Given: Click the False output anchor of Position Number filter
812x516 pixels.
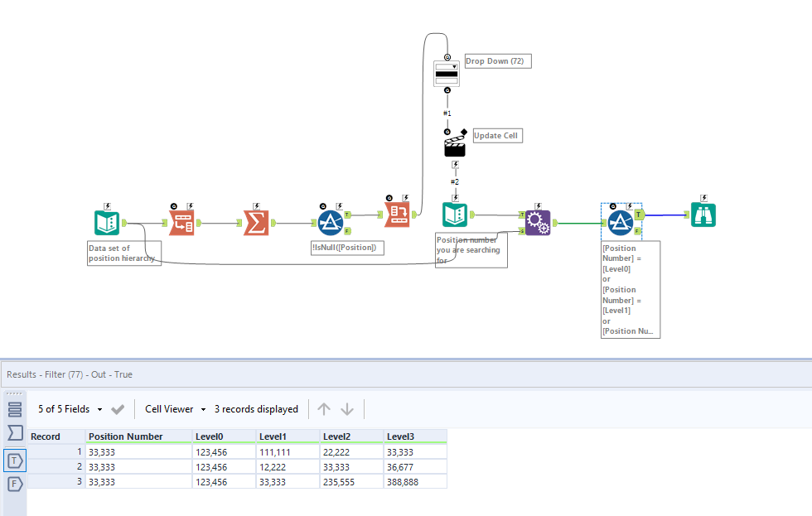Looking at the screenshot, I should pyautogui.click(x=637, y=231).
